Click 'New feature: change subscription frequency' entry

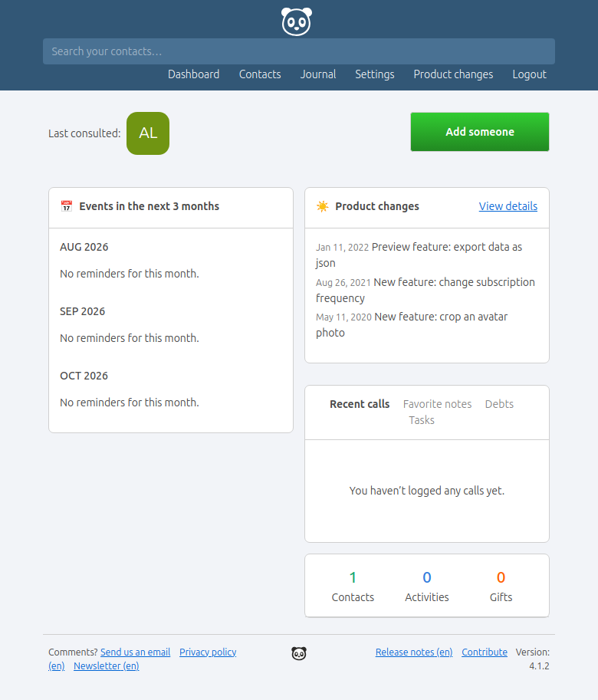426,290
